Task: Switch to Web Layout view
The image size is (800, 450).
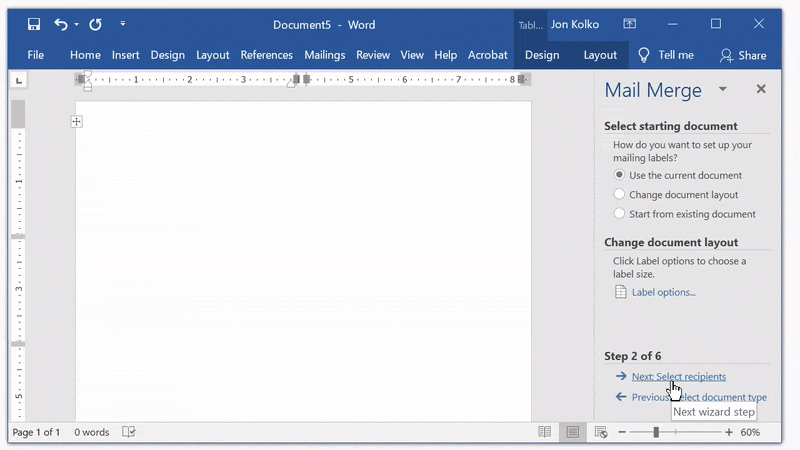Action: point(601,432)
